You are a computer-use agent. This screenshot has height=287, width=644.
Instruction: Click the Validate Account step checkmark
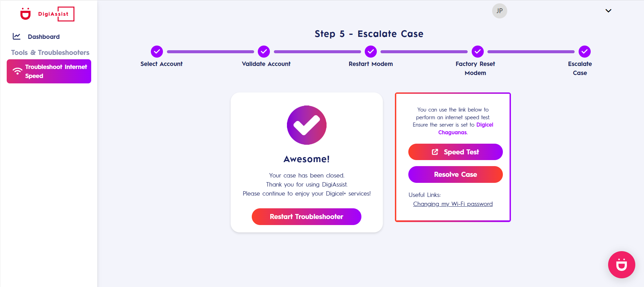tap(264, 52)
